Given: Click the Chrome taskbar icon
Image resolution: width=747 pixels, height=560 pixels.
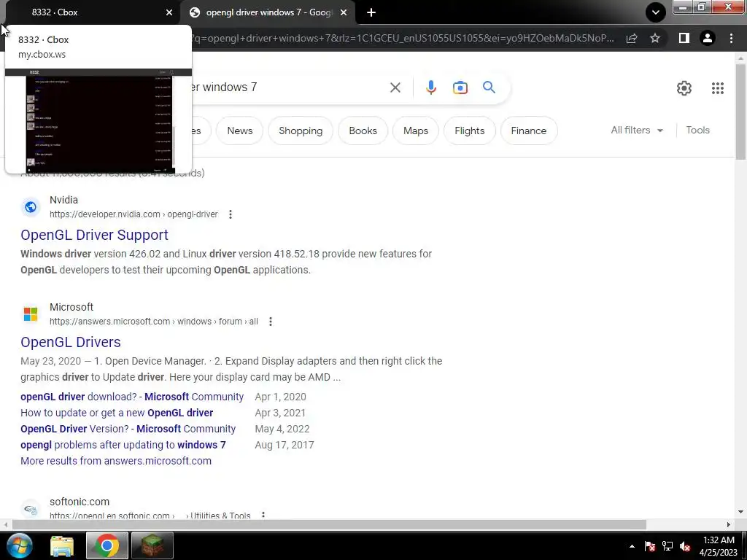Looking at the screenshot, I should pyautogui.click(x=107, y=545).
